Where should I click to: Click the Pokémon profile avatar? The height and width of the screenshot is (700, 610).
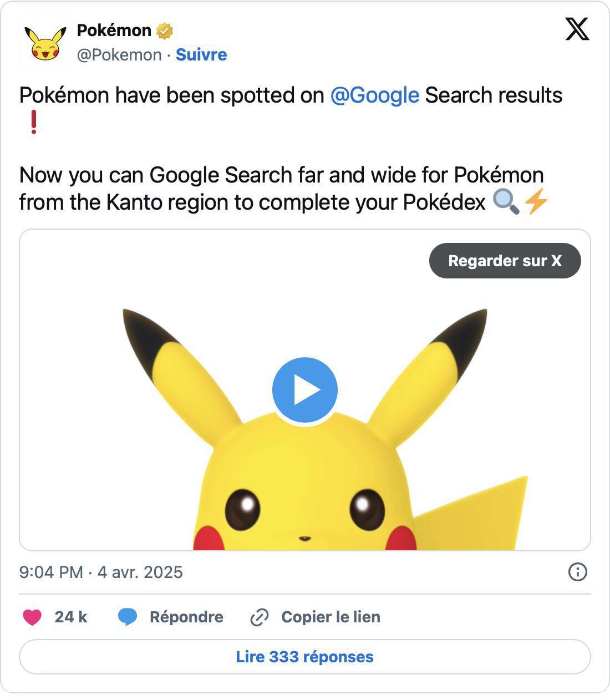click(x=44, y=40)
